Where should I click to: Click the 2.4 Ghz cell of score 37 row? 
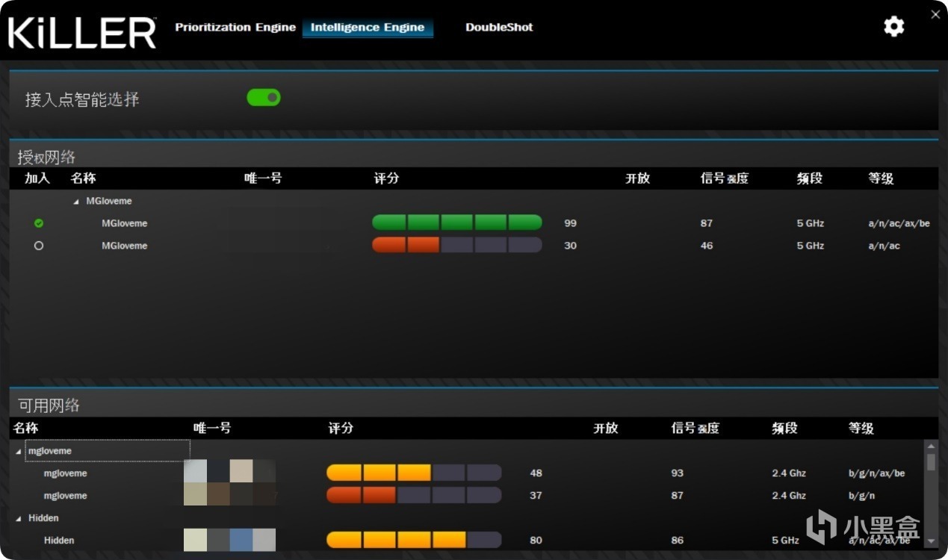pos(790,496)
